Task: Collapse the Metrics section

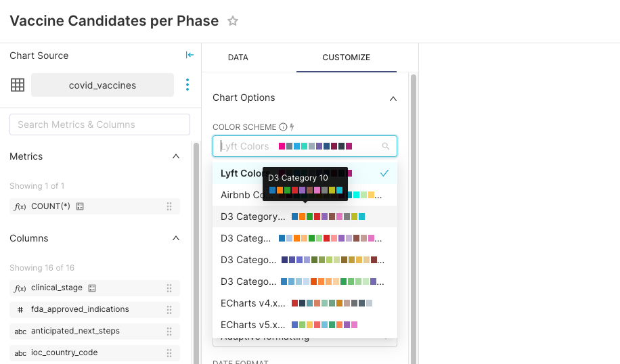Action: [x=176, y=156]
